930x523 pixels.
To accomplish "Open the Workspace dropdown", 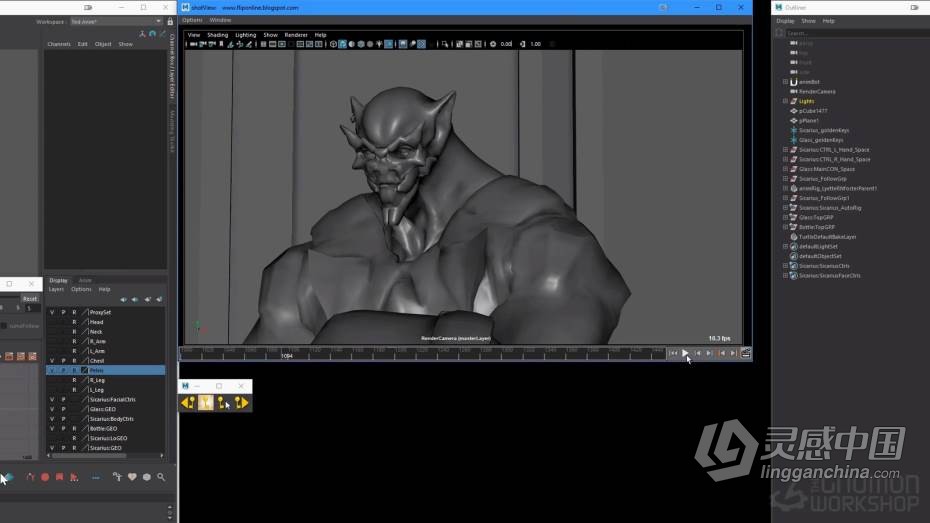I will click(x=116, y=21).
